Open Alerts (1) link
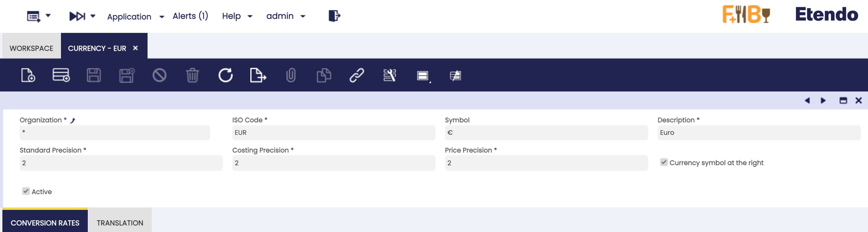The width and height of the screenshot is (868, 232). point(190,16)
